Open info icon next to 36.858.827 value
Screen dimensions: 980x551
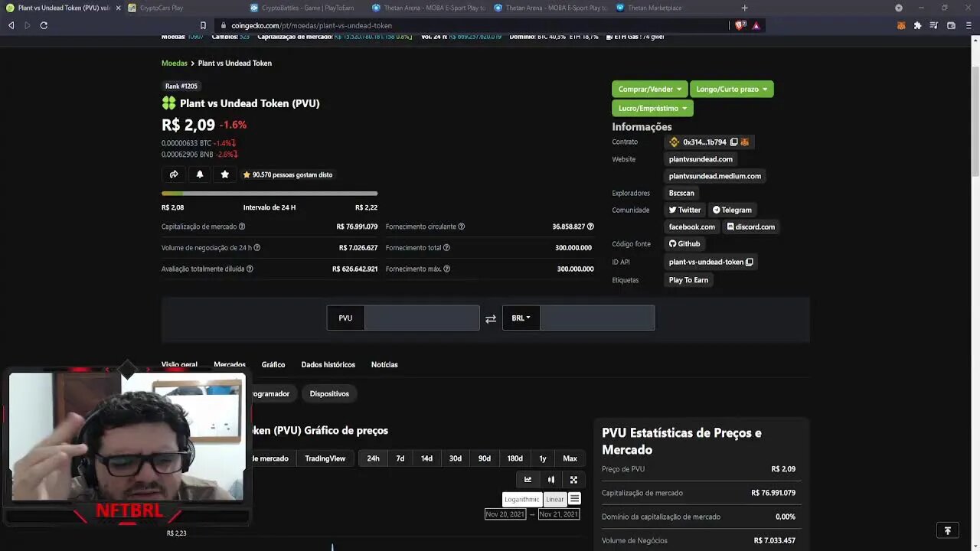click(x=590, y=227)
